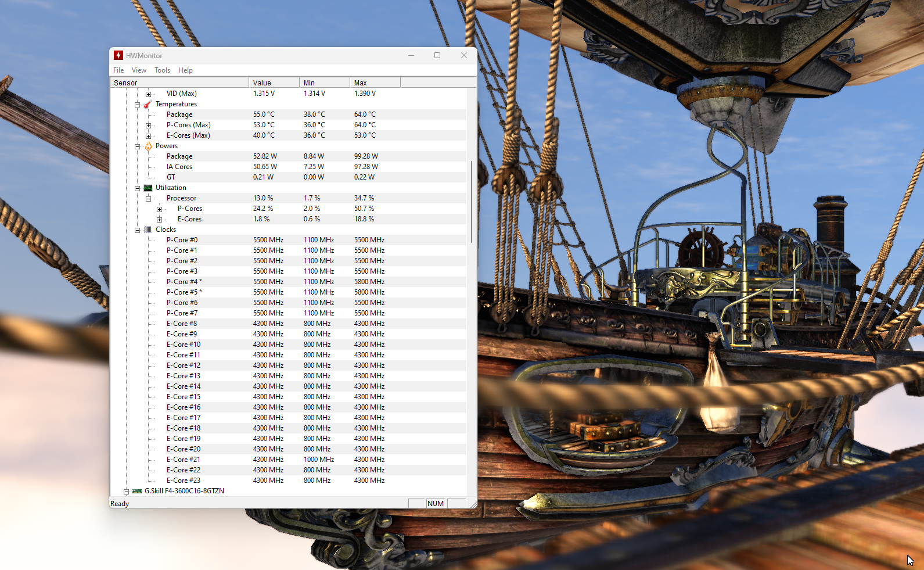Screen dimensions: 924x570
Task: Maximize the HWMonitor window
Action: (x=437, y=55)
